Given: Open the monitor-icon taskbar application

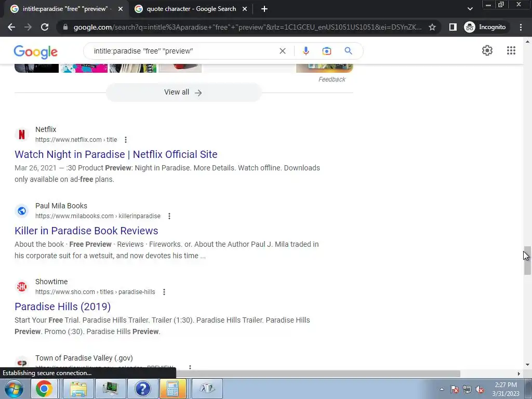Looking at the screenshot, I should click(110, 389).
